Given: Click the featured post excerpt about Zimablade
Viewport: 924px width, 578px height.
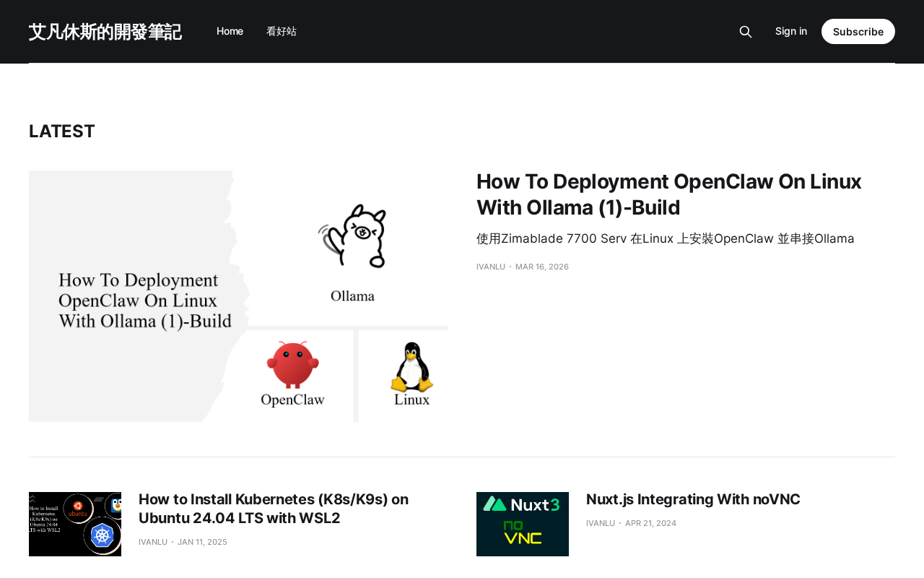Looking at the screenshot, I should click(x=666, y=238).
